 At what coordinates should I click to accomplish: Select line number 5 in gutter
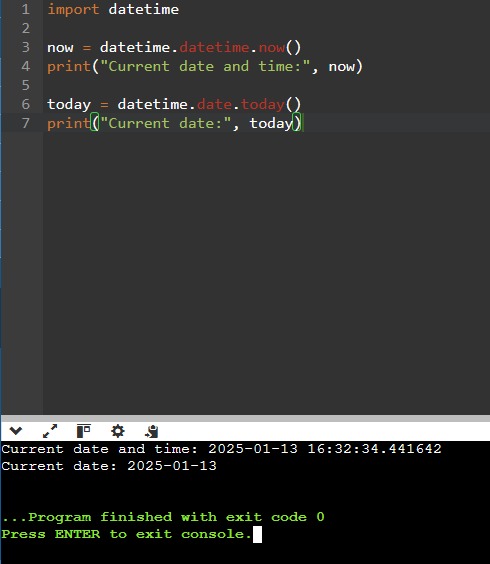point(26,86)
